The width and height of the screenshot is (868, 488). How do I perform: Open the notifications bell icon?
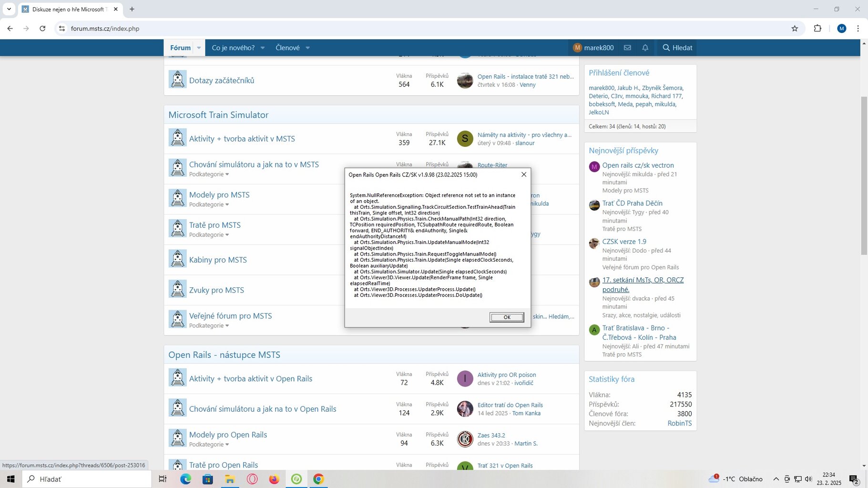(x=645, y=48)
